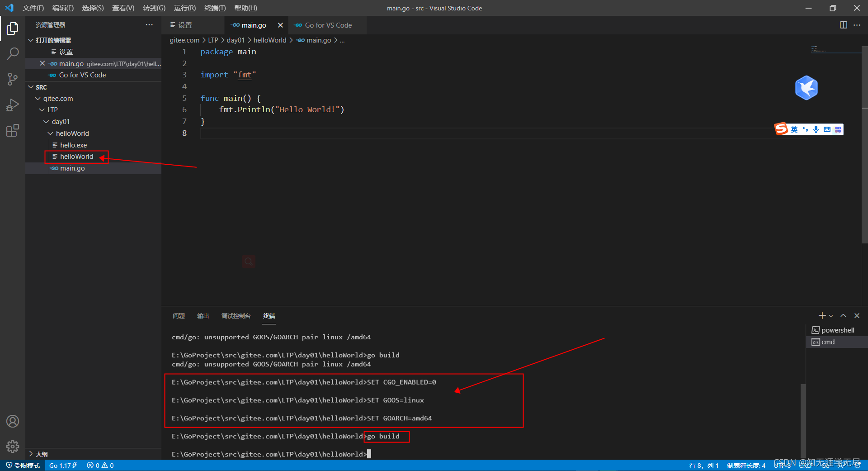Click the floating blue bird icon
The image size is (868, 471).
click(807, 87)
